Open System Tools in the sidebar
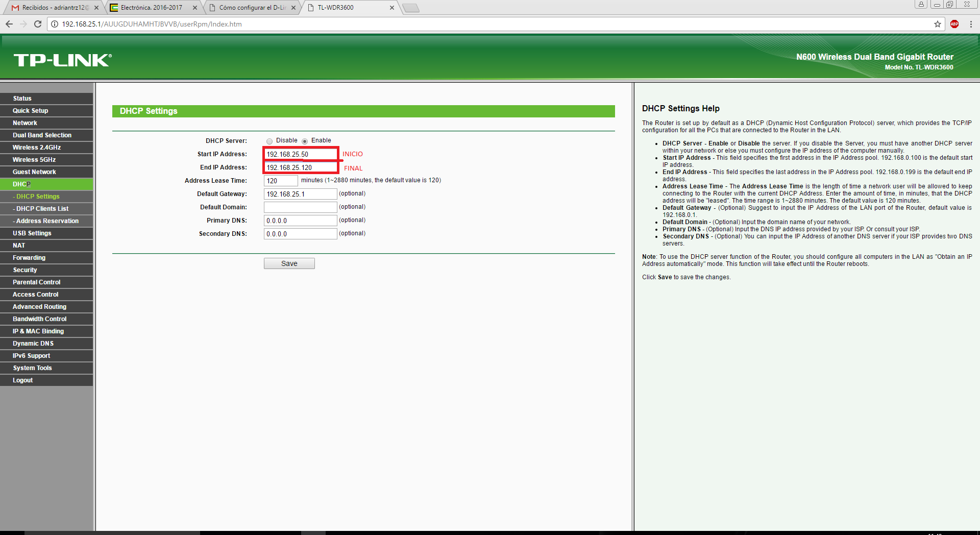 point(46,368)
